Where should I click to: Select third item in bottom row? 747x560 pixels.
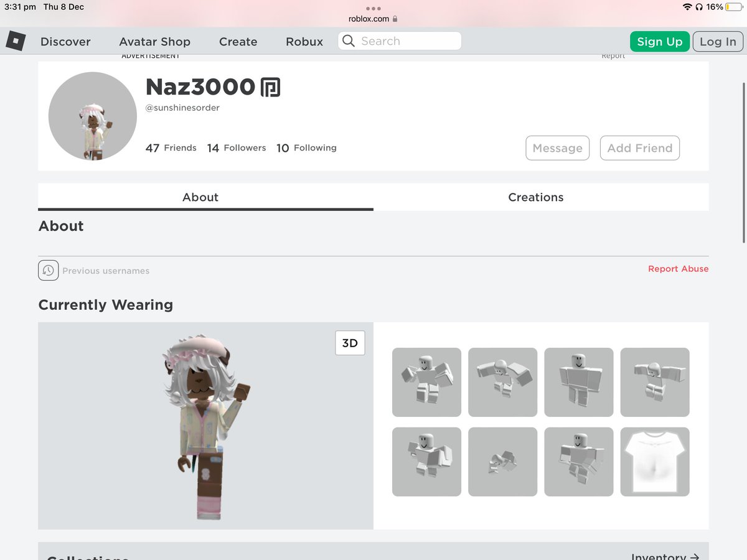pyautogui.click(x=579, y=462)
